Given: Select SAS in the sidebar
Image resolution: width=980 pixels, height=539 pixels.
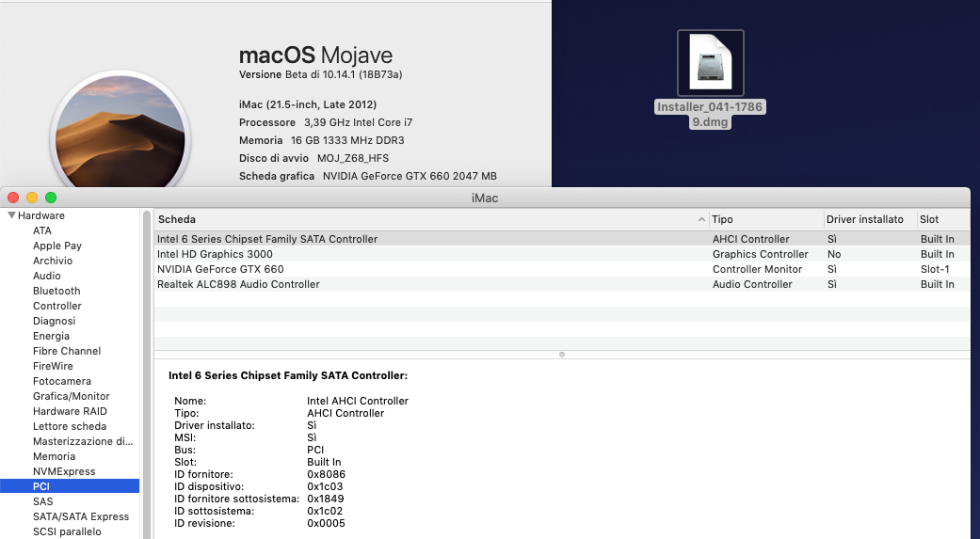Looking at the screenshot, I should 42,500.
